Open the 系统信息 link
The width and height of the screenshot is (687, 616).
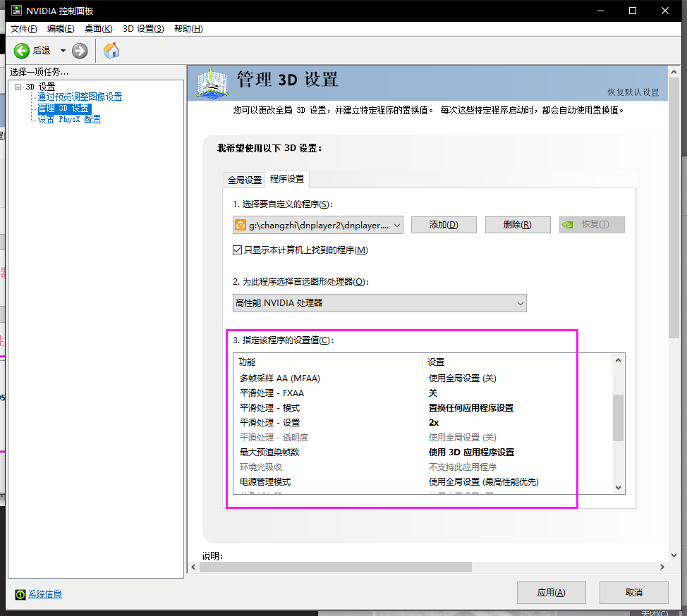tap(45, 594)
